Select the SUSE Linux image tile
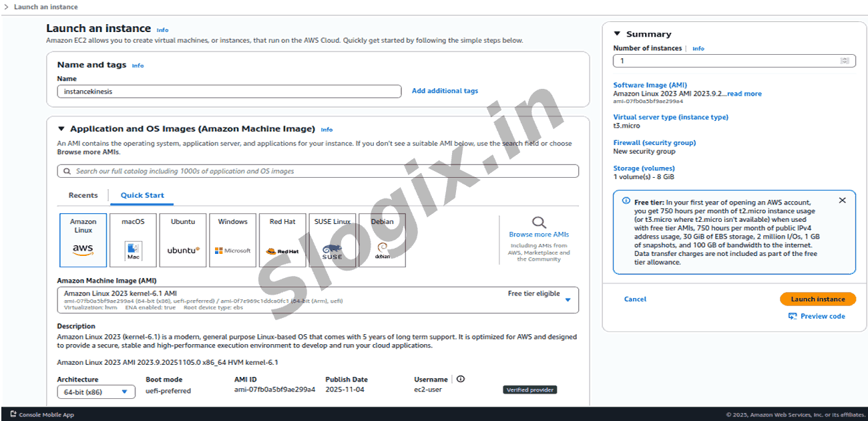The width and height of the screenshot is (868, 421). tap(332, 240)
